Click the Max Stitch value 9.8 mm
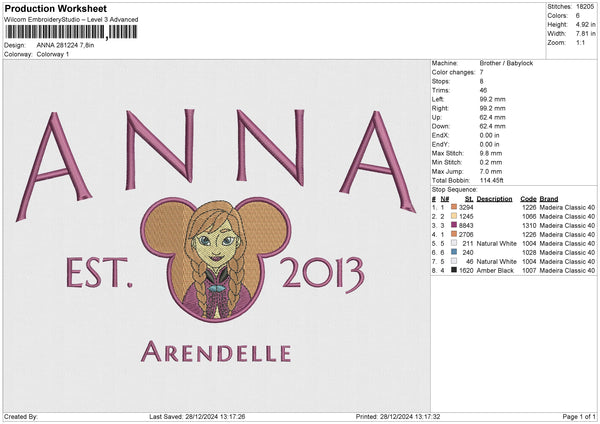The image size is (600, 424). coord(491,153)
